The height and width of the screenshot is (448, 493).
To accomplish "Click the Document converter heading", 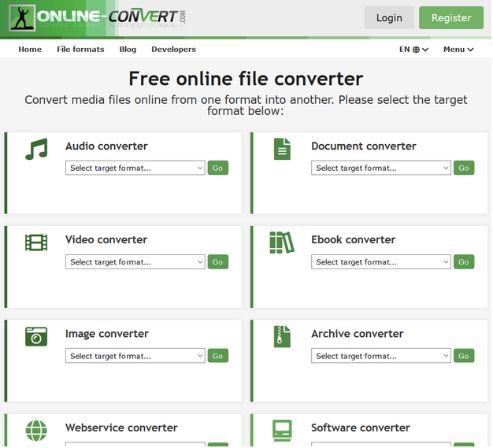I will tap(364, 146).
